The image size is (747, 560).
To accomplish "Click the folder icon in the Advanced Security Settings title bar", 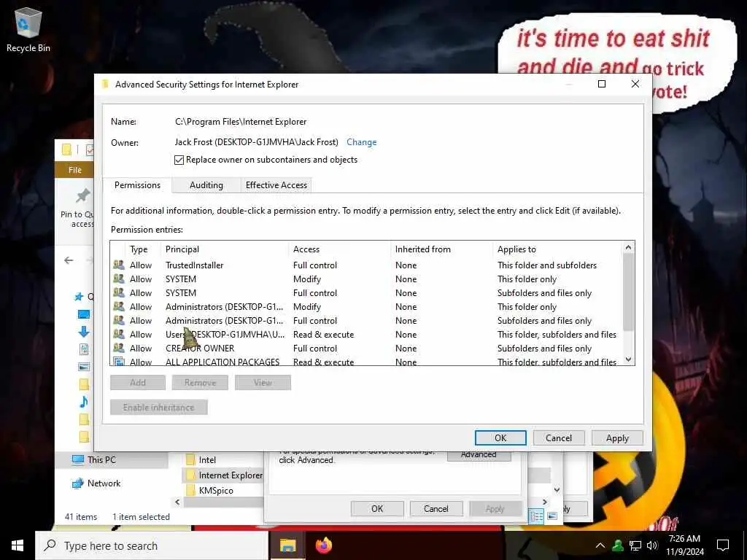I will pyautogui.click(x=105, y=85).
